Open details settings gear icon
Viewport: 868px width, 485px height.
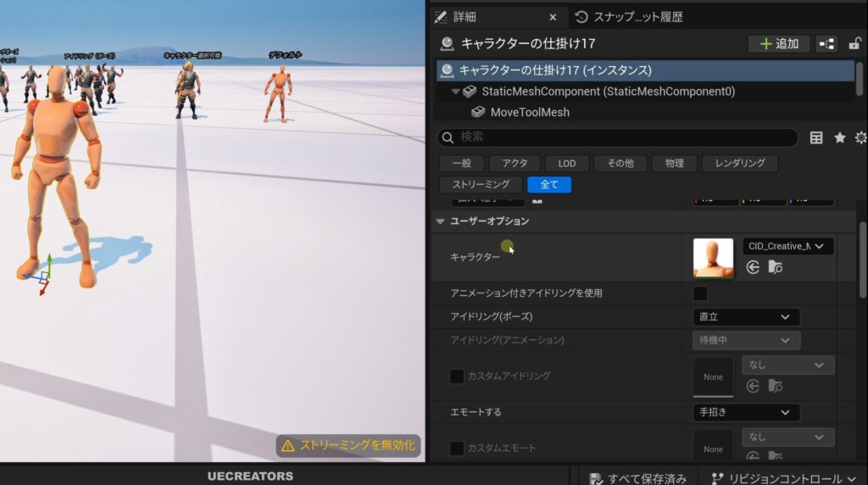860,138
